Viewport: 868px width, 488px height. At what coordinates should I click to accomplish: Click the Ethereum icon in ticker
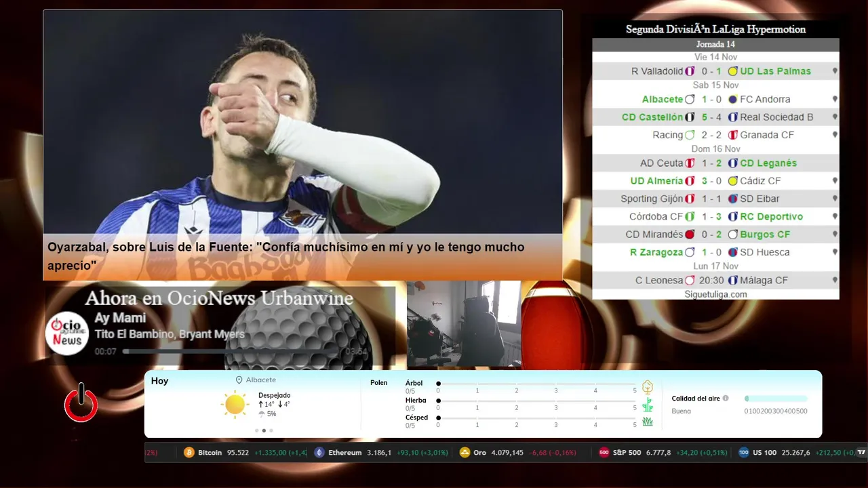point(319,453)
